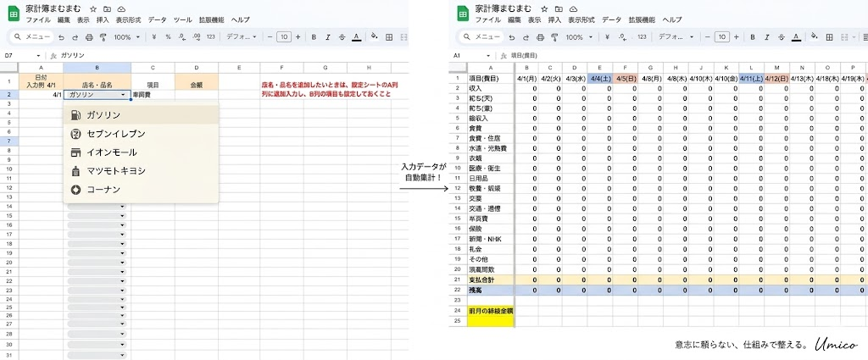Click undo in the input sheet window
868x360 pixels.
[61, 37]
